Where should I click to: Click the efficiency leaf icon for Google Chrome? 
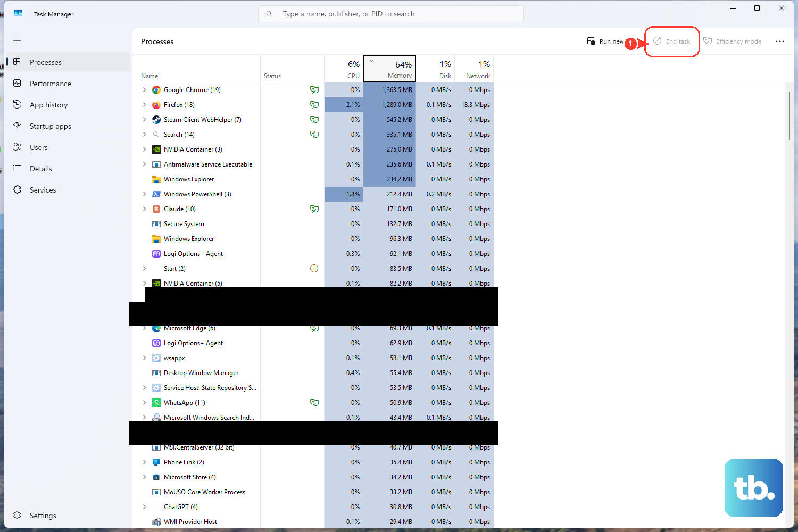coord(314,90)
